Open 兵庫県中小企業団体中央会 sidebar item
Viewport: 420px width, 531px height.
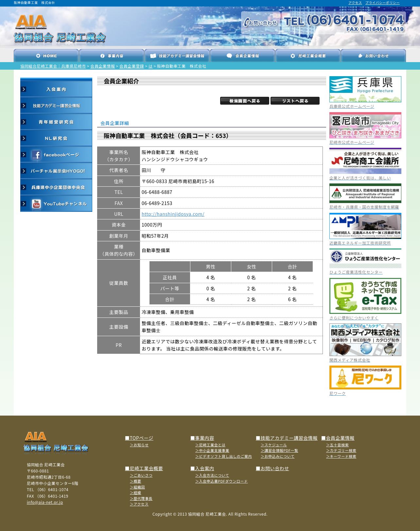[56, 187]
